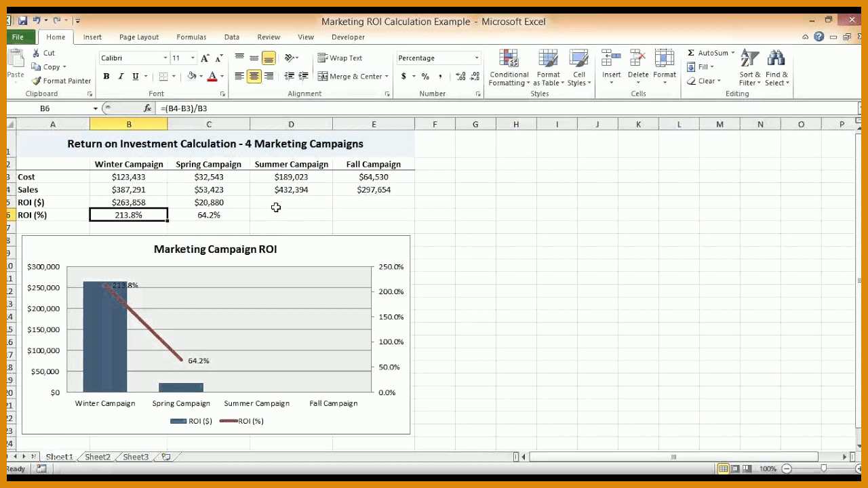The image size is (868, 488).
Task: Click the Increase Indent icon
Action: pos(303,77)
